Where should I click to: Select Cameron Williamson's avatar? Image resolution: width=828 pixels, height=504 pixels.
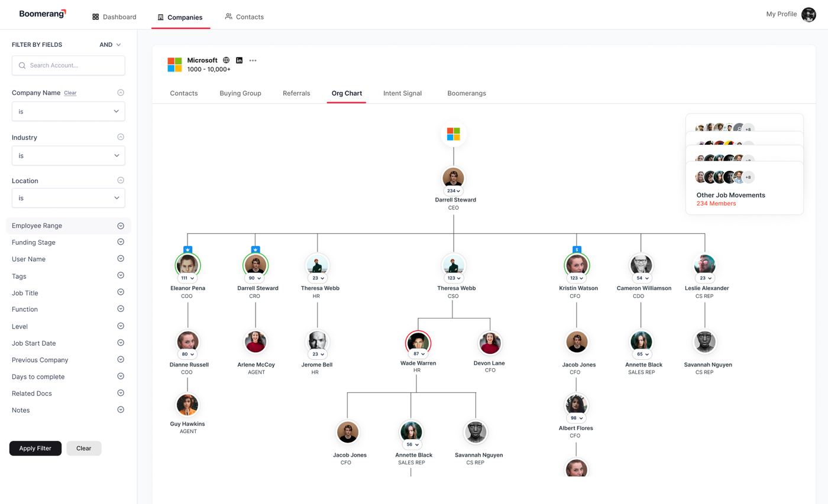[641, 265]
